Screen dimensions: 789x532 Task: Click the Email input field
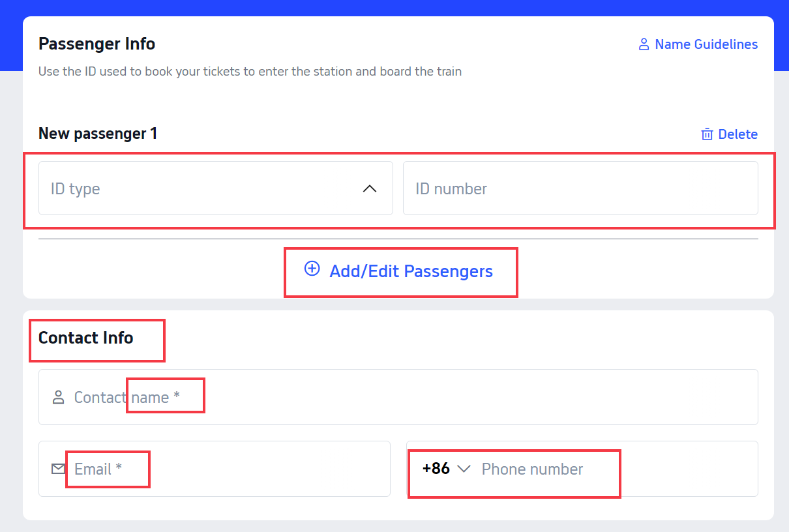pyautogui.click(x=215, y=469)
